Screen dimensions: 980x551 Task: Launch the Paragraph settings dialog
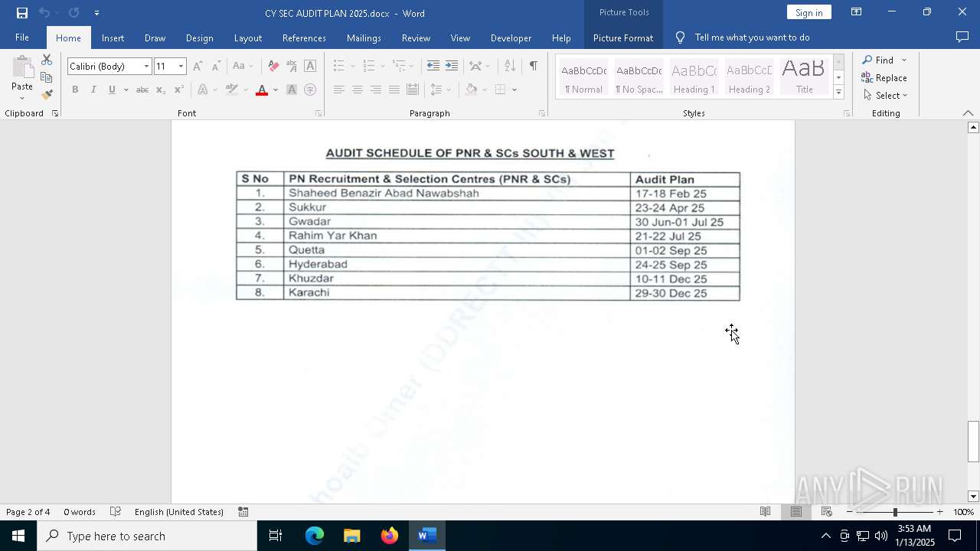pos(541,113)
